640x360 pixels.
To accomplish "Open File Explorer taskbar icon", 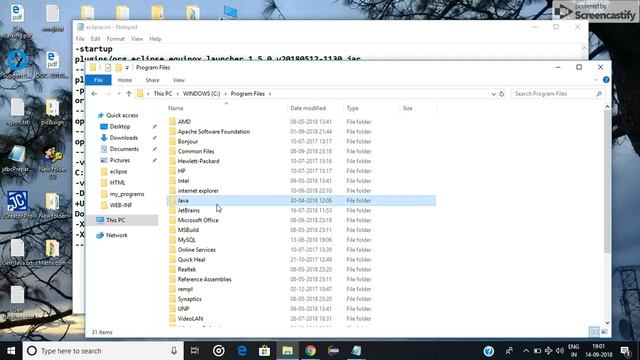I will 287,351.
